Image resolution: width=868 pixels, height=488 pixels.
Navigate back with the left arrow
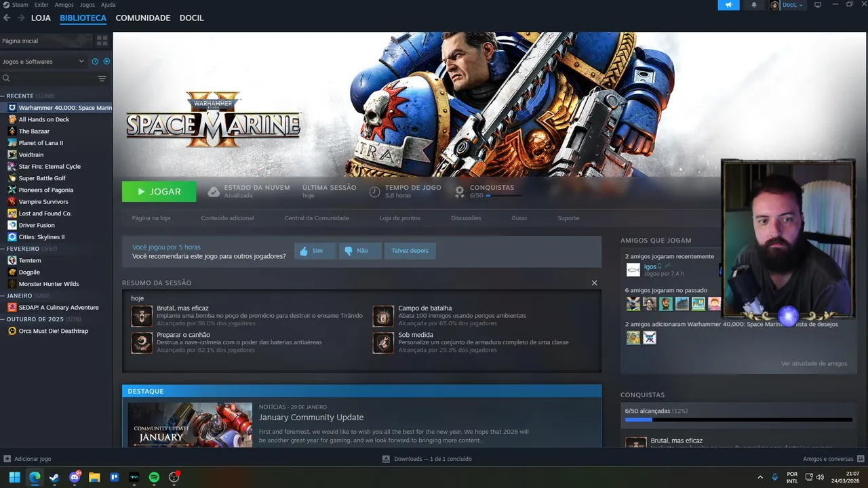(x=7, y=18)
